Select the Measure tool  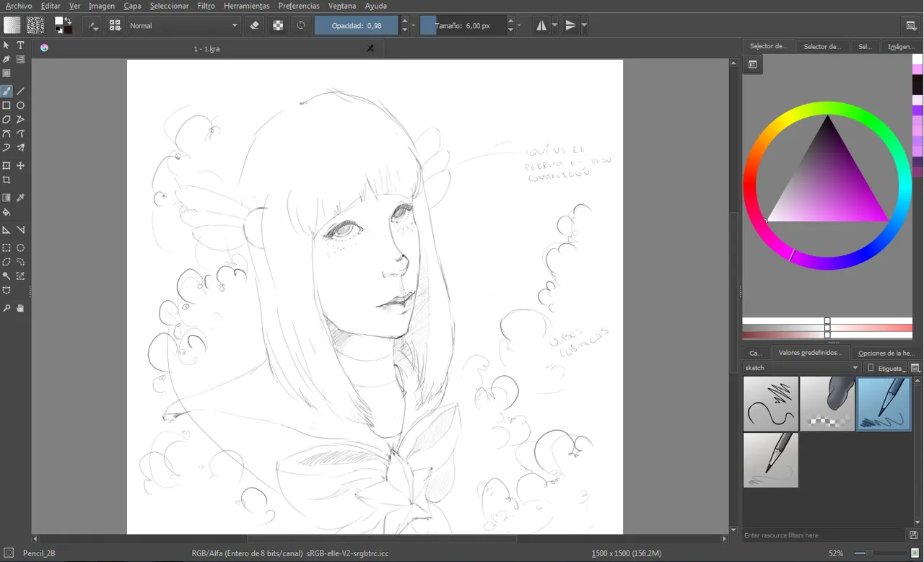pos(21,229)
